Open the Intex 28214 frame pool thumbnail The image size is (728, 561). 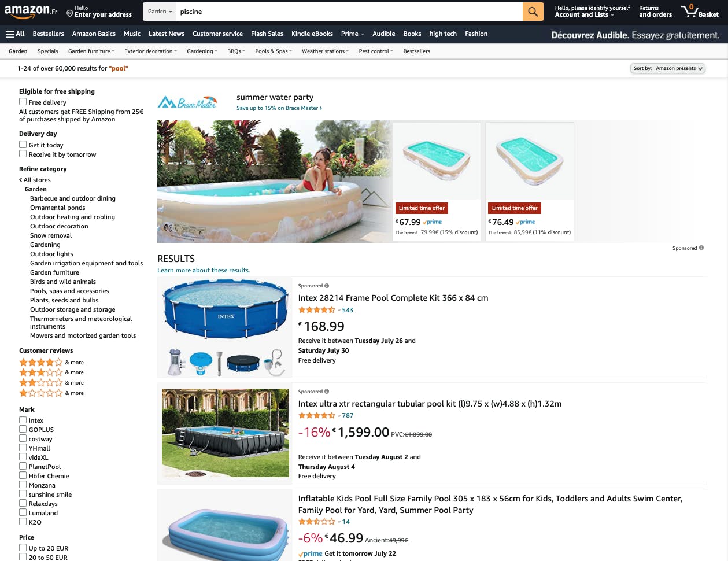(x=226, y=327)
